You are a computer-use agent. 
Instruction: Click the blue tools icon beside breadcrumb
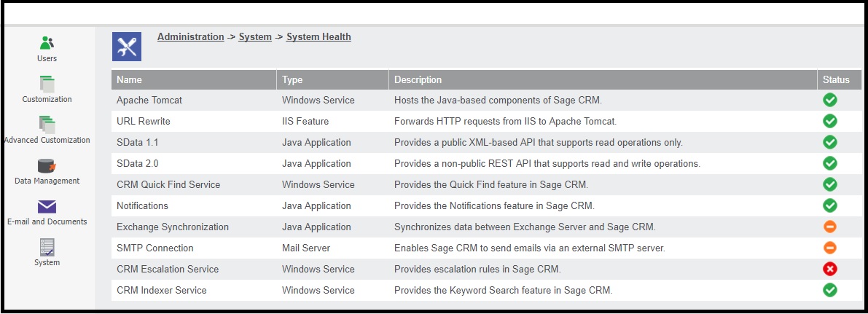(x=126, y=46)
